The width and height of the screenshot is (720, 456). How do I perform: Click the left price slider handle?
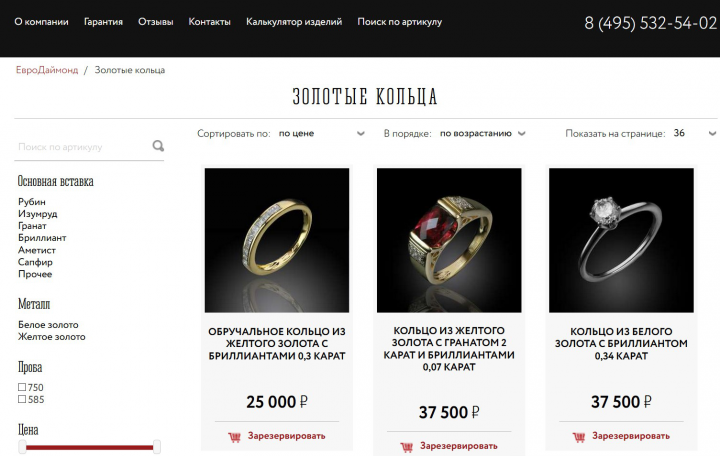(x=22, y=447)
